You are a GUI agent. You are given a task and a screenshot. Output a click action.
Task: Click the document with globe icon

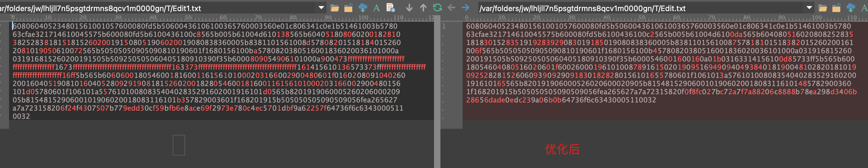[x=391, y=8]
